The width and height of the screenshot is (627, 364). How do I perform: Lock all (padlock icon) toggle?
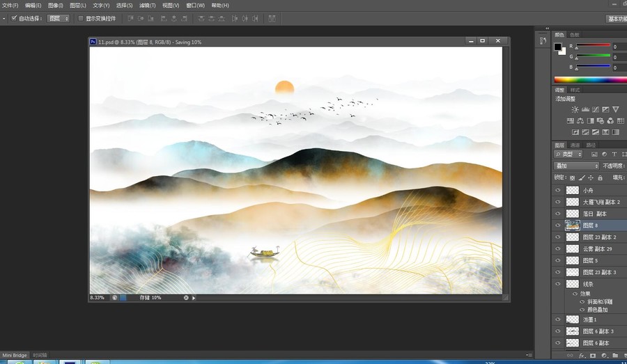(x=600, y=177)
